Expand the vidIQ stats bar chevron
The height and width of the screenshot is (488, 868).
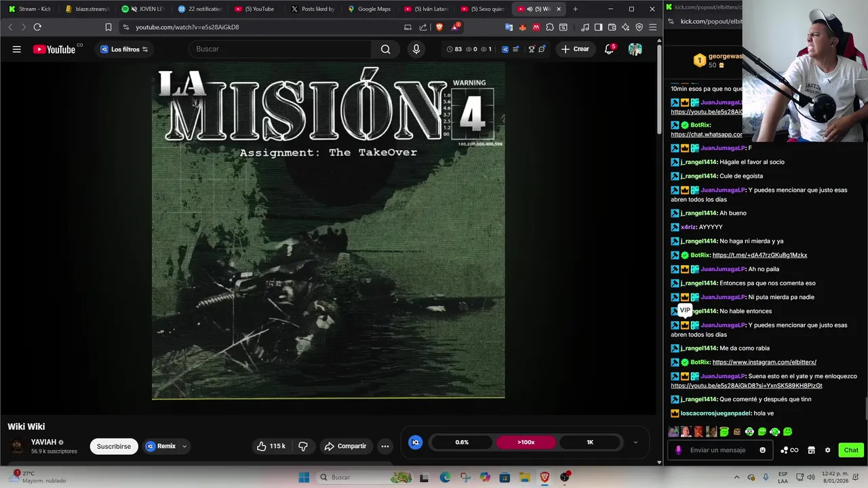tap(635, 443)
